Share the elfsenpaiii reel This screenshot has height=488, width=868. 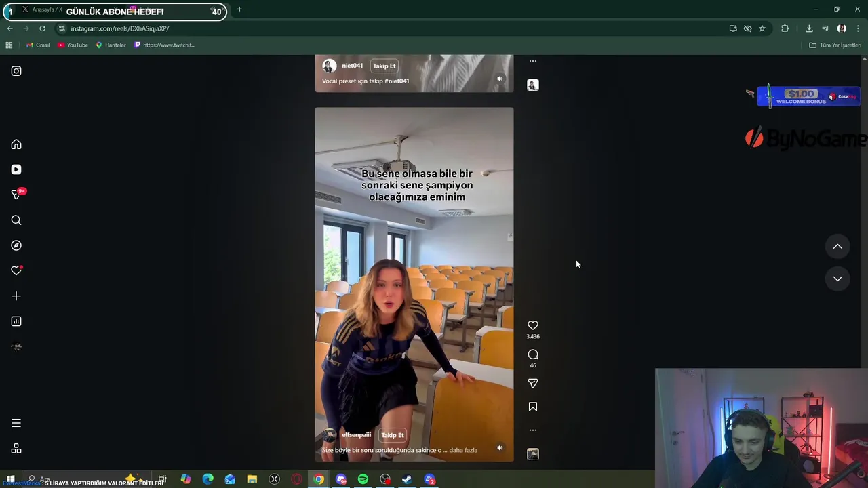click(533, 383)
